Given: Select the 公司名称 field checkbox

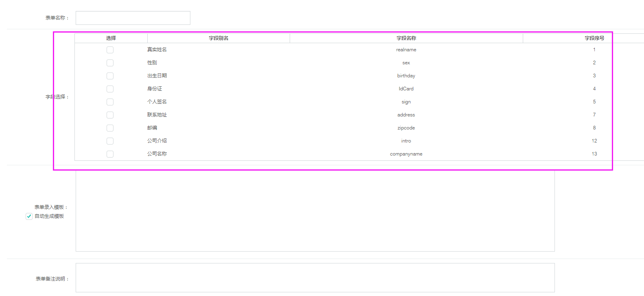Looking at the screenshot, I should pos(110,154).
